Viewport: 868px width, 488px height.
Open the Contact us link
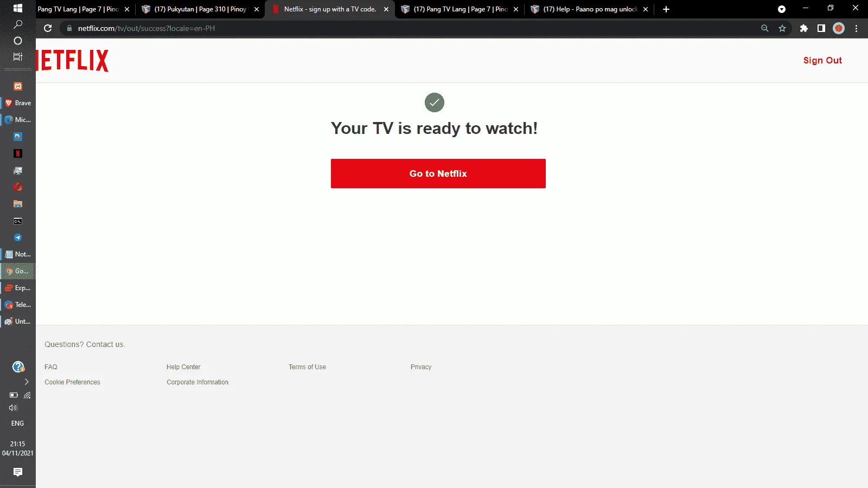[105, 344]
